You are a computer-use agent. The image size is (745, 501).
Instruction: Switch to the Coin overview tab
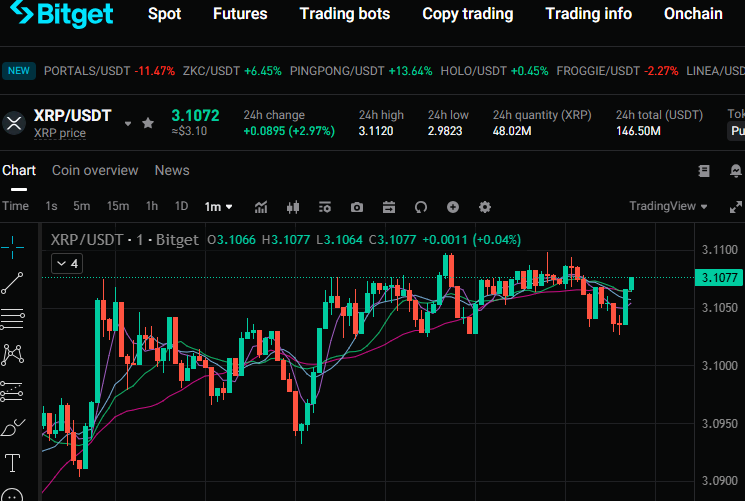click(95, 171)
